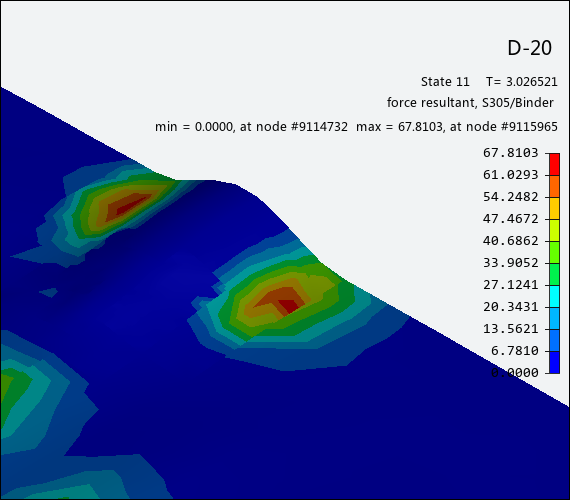Image resolution: width=570 pixels, height=500 pixels.
Task: Click the 47.4672 legend value
Action: click(510, 219)
